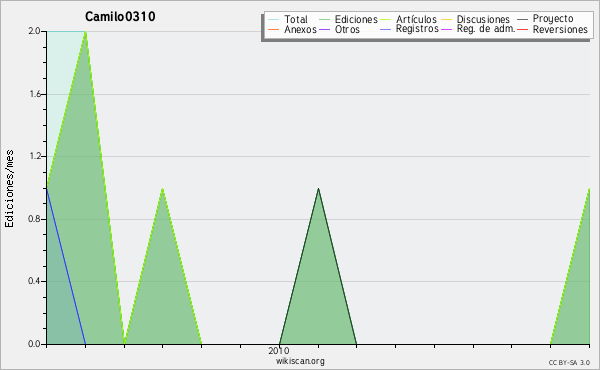600x370 pixels.
Task: Click the dark Proyecto peak near 2010
Action: point(318,189)
